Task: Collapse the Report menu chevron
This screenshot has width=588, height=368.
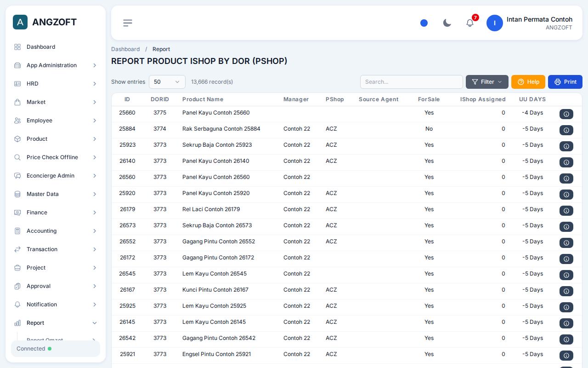Action: pyautogui.click(x=95, y=323)
